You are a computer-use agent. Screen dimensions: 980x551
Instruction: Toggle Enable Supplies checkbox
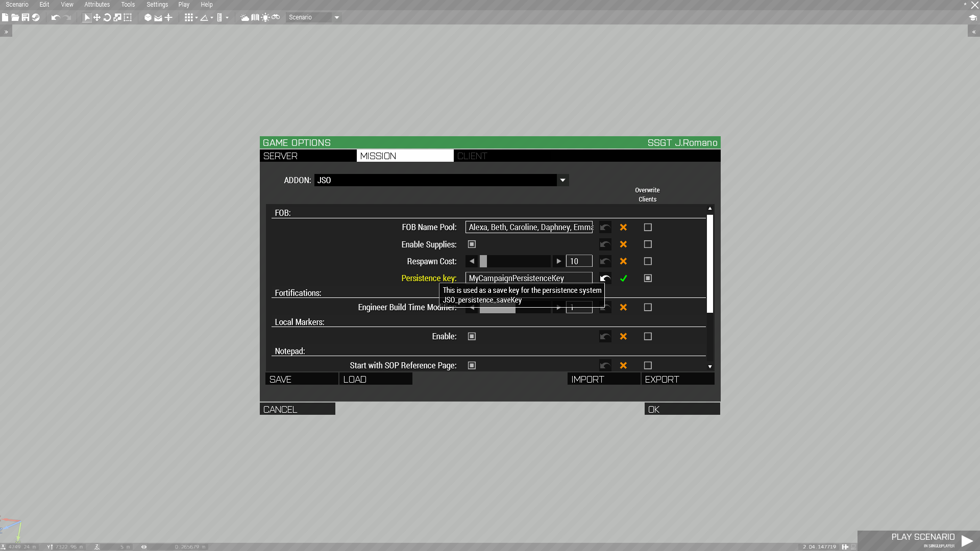coord(472,244)
